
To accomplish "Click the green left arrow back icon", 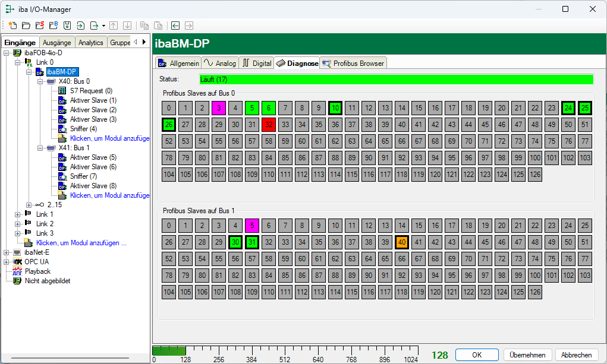I will 175,26.
